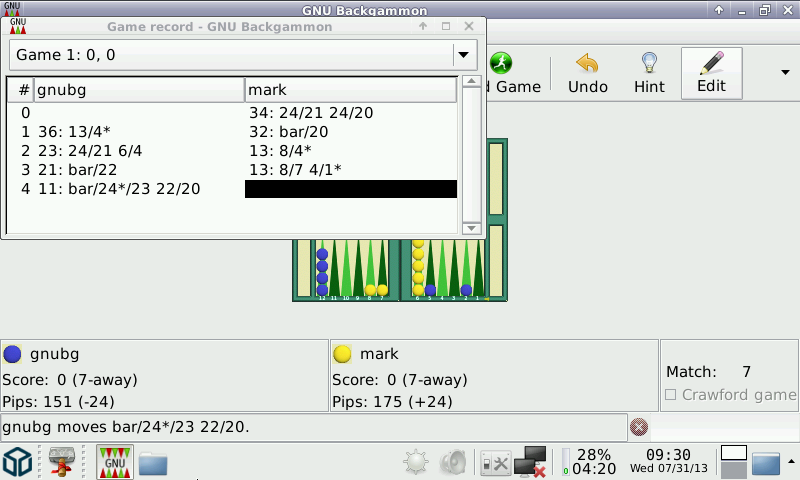Click the highlighted black cell in mark column
The height and width of the screenshot is (480, 800).
(351, 189)
